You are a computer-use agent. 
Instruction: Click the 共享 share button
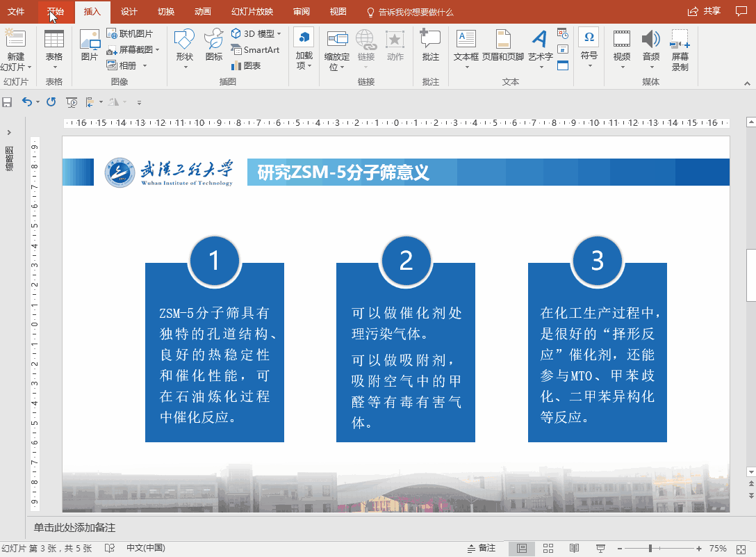click(705, 11)
